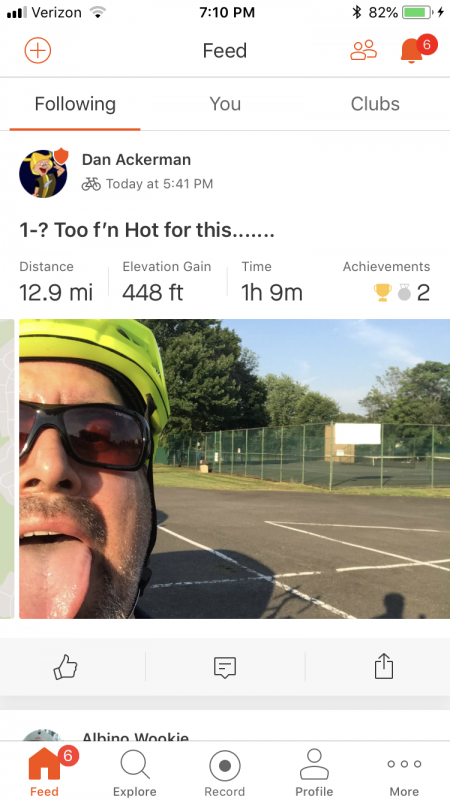View the cyclist selfie photo
This screenshot has width=450, height=800.
pos(235,469)
